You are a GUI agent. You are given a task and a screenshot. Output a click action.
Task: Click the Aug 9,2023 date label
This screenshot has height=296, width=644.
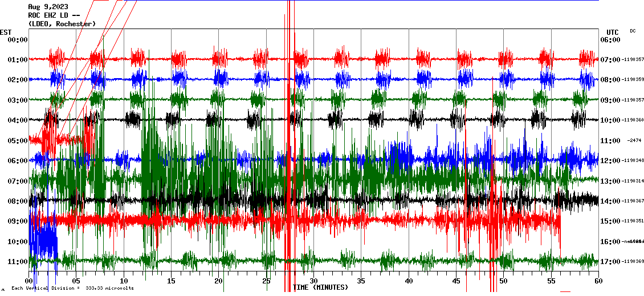[x=47, y=7]
